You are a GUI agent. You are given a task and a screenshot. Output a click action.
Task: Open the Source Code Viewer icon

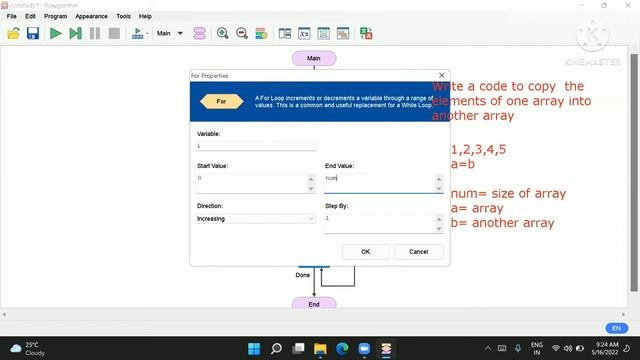pyautogui.click(x=343, y=33)
